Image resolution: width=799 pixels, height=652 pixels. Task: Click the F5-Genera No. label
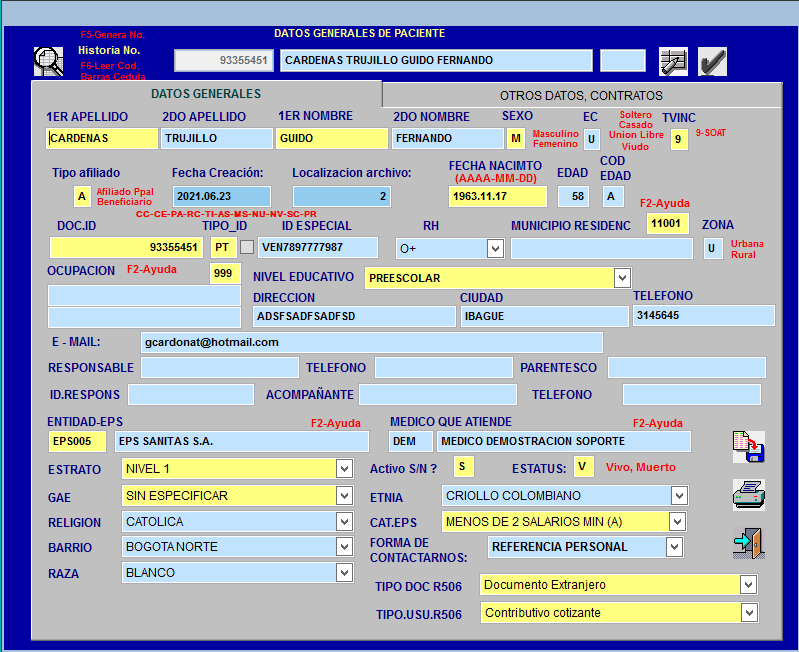tap(113, 35)
